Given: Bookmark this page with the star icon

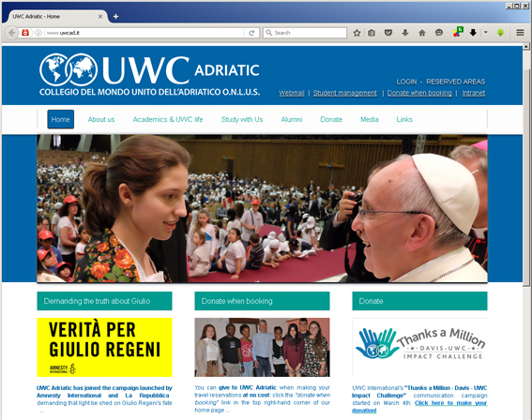Looking at the screenshot, I should [x=357, y=33].
